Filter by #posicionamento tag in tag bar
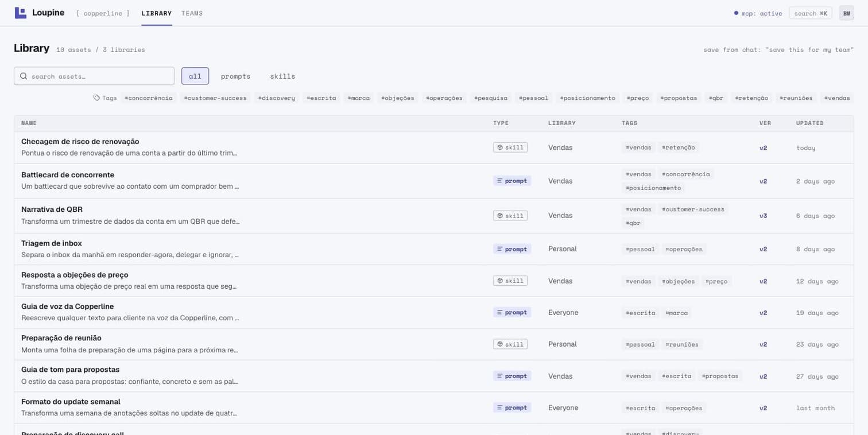 coord(587,98)
